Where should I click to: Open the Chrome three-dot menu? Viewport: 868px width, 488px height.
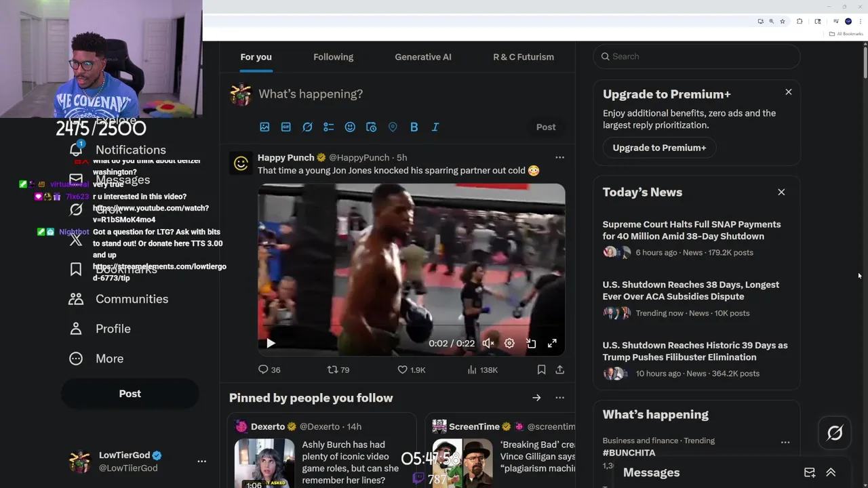tap(859, 21)
